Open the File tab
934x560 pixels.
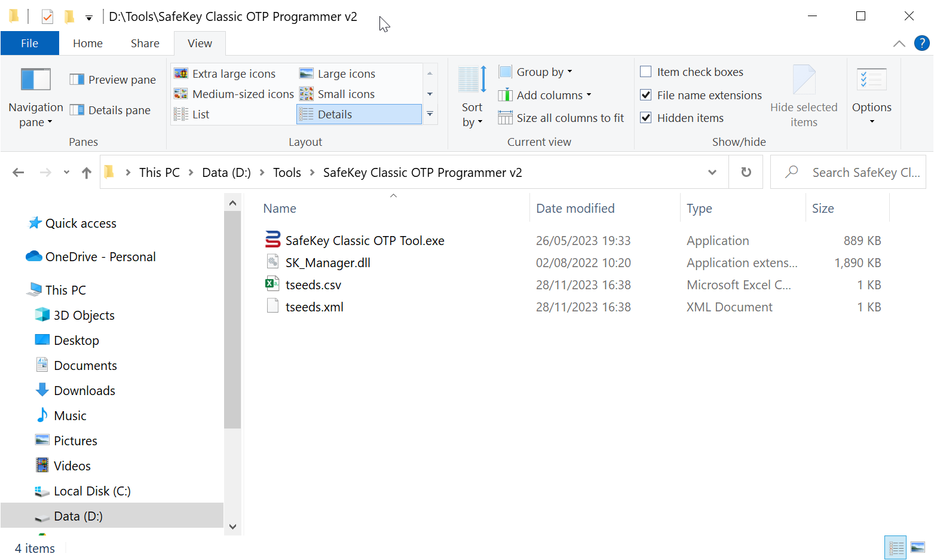pyautogui.click(x=29, y=43)
